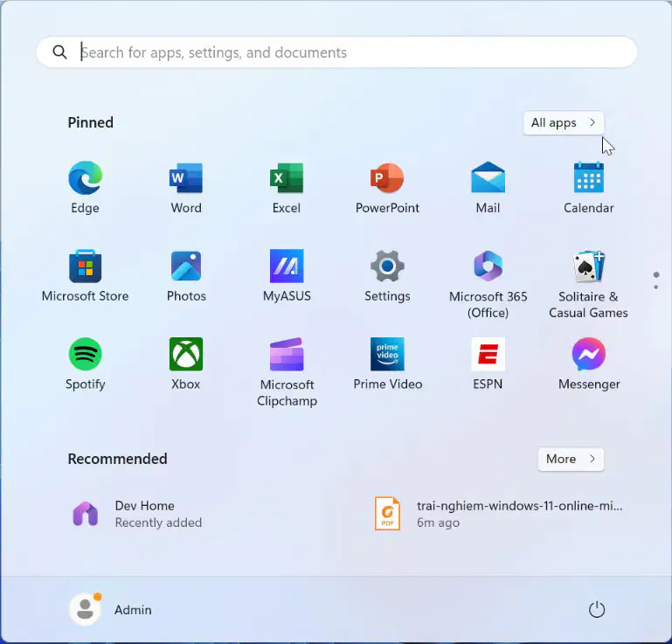Launch the MyASUS app
Viewport: 672px width, 644px height.
click(x=287, y=276)
